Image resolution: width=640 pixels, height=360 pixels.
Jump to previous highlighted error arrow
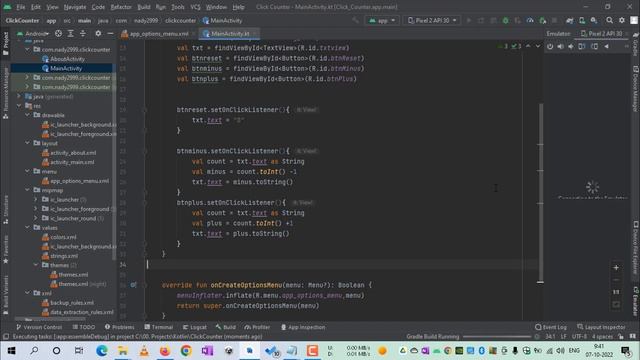point(528,47)
